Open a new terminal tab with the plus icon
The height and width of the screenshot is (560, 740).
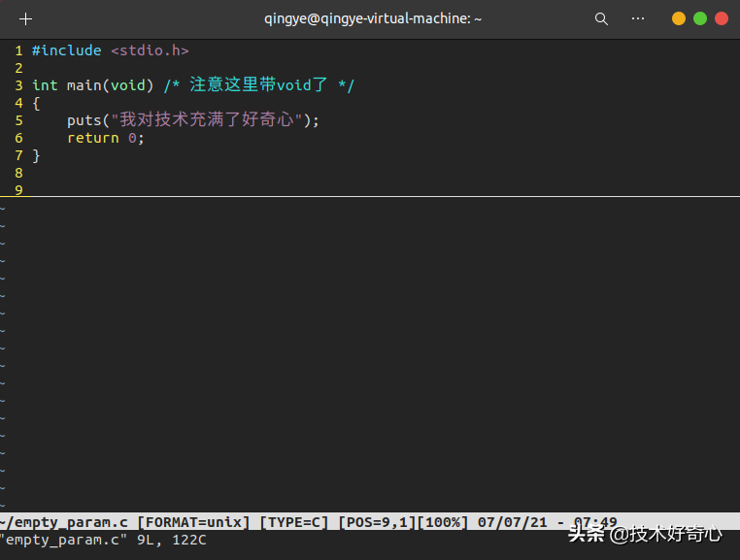pyautogui.click(x=26, y=18)
